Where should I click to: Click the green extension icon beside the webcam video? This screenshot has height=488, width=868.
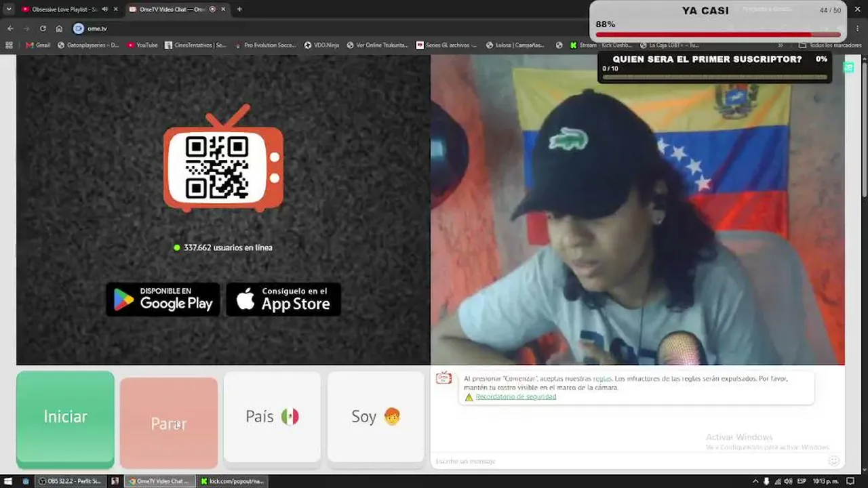tap(848, 67)
